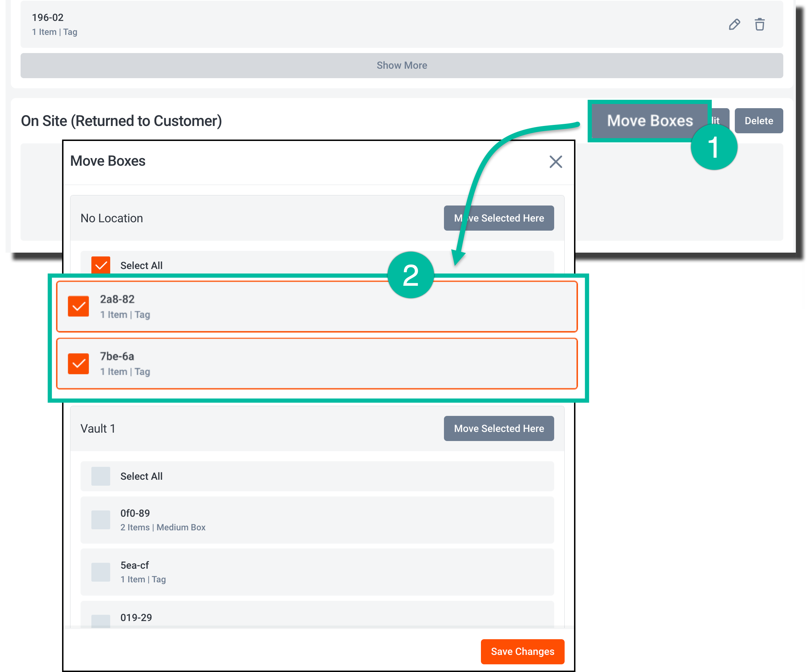This screenshot has height=672, width=807.
Task: Close the Move Boxes dialog
Action: 556,162
